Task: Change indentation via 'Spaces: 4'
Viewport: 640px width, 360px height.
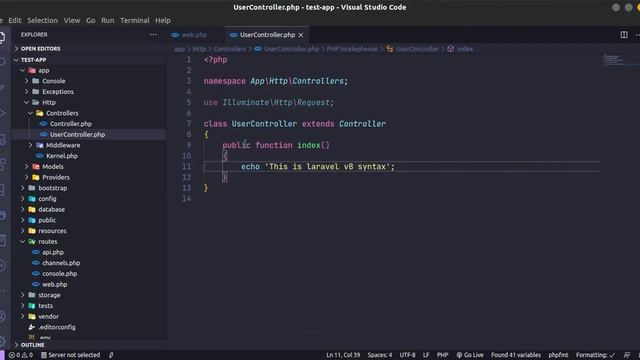Action: tap(380, 355)
